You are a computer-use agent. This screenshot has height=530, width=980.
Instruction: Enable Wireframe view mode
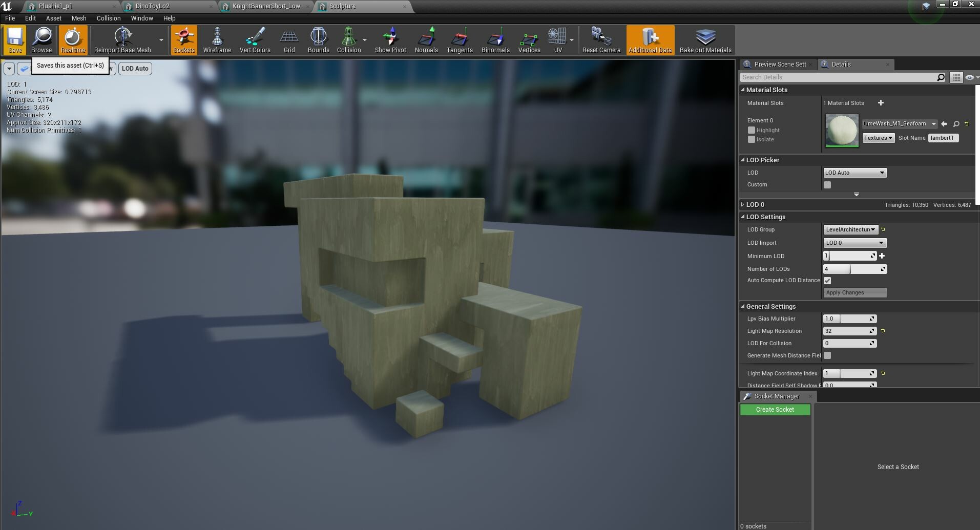[217, 40]
